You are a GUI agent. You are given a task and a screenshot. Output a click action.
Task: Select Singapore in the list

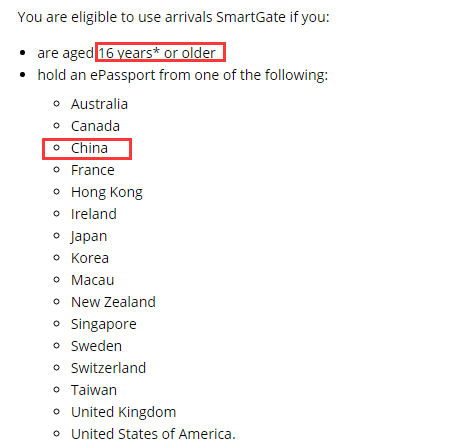pyautogui.click(x=104, y=324)
